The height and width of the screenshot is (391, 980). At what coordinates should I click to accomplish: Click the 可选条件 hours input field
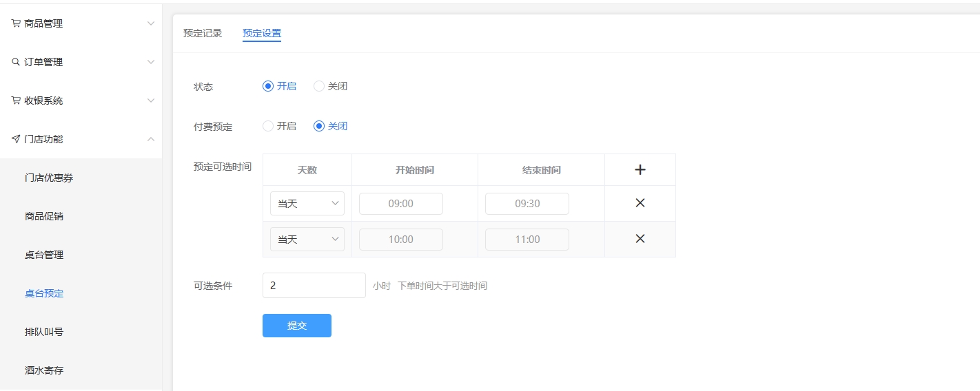(x=314, y=286)
